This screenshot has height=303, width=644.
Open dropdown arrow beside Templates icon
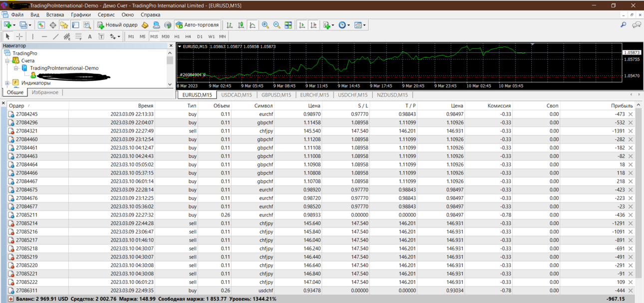coord(364,25)
